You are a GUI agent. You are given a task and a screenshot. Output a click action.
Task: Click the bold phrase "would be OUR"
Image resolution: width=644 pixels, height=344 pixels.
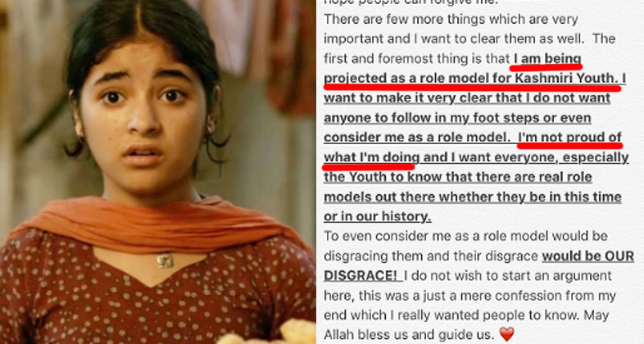(x=588, y=256)
